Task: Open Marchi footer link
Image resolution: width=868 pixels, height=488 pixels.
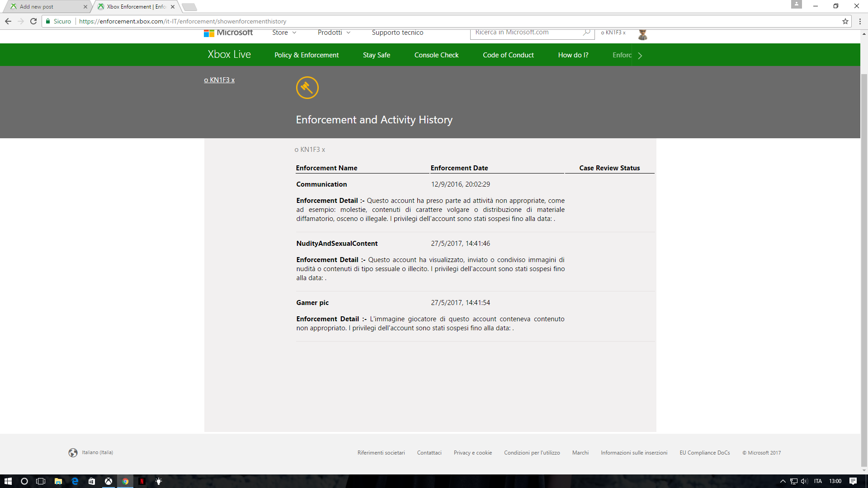Action: click(x=580, y=453)
